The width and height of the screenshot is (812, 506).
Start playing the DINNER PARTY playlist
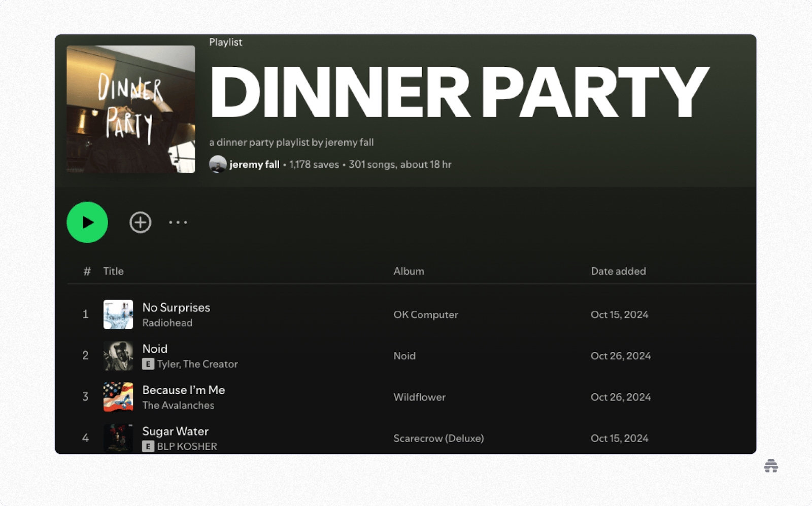87,222
